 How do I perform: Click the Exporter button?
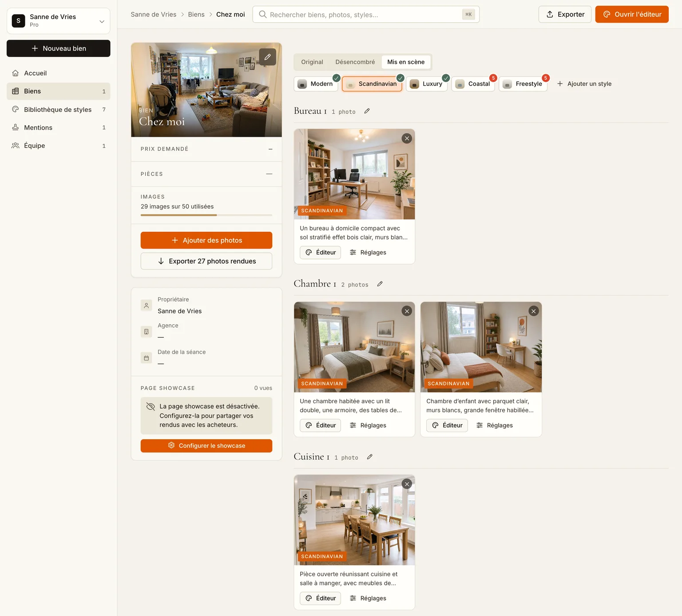(565, 14)
